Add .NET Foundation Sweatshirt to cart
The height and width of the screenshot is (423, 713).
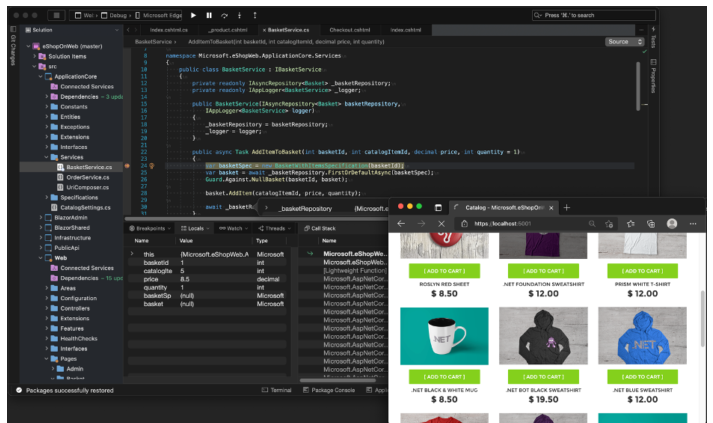pyautogui.click(x=543, y=271)
